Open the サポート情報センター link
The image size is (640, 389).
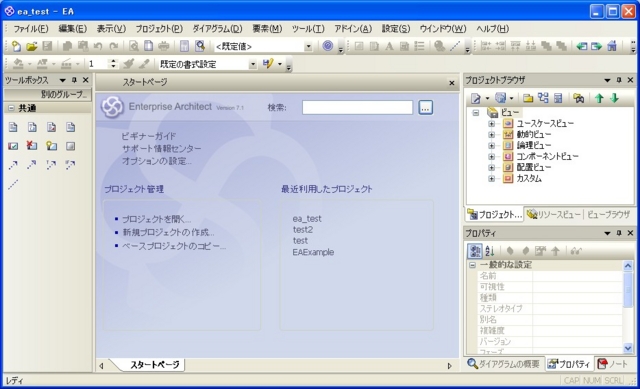[x=161, y=149]
